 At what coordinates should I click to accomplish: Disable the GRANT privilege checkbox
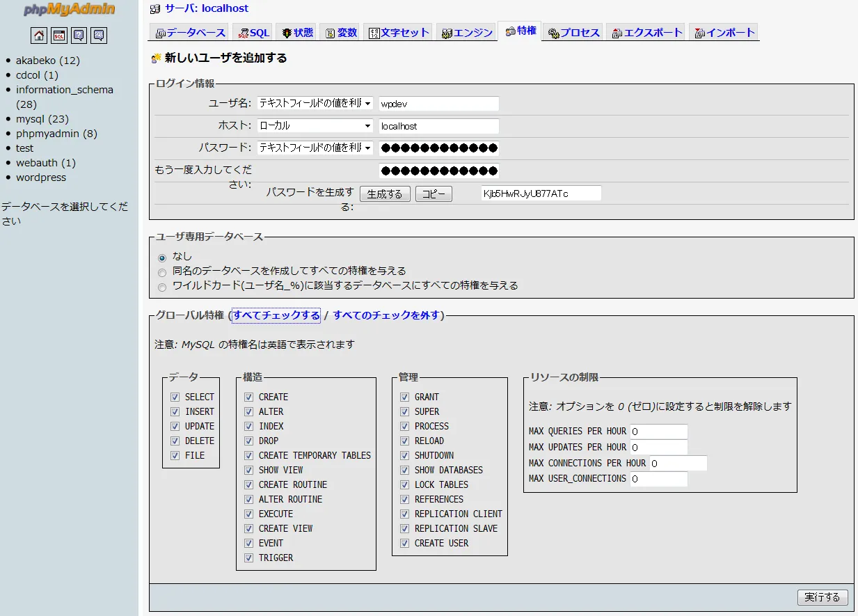[404, 397]
